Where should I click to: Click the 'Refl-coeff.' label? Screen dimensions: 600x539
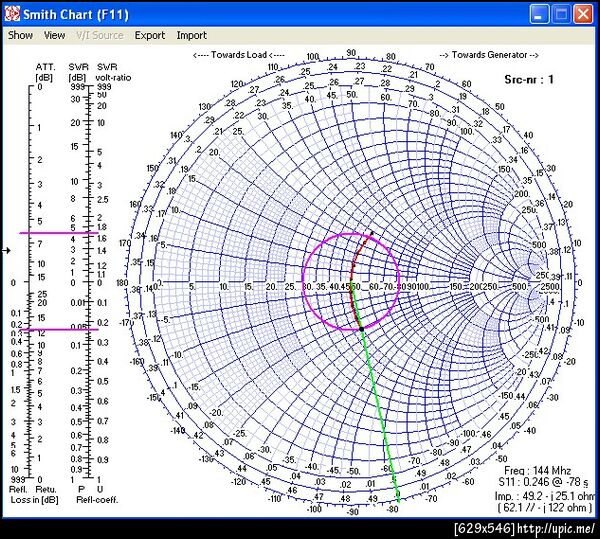(x=97, y=500)
